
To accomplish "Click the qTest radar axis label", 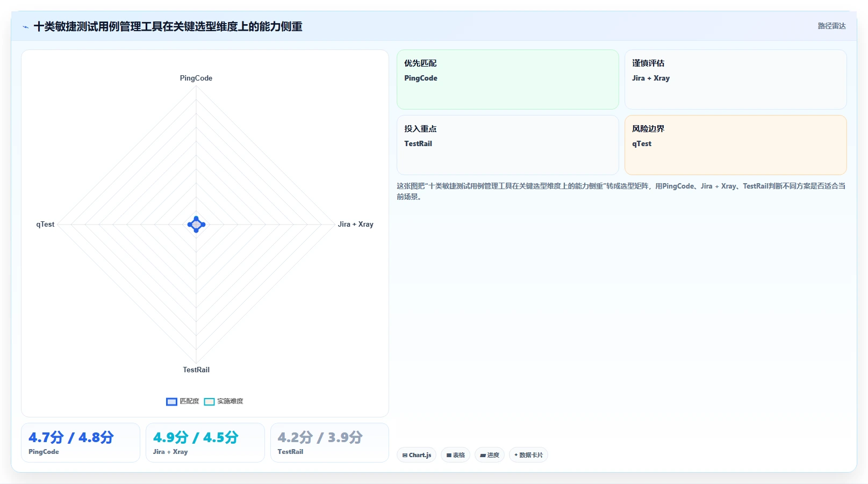I will point(45,224).
